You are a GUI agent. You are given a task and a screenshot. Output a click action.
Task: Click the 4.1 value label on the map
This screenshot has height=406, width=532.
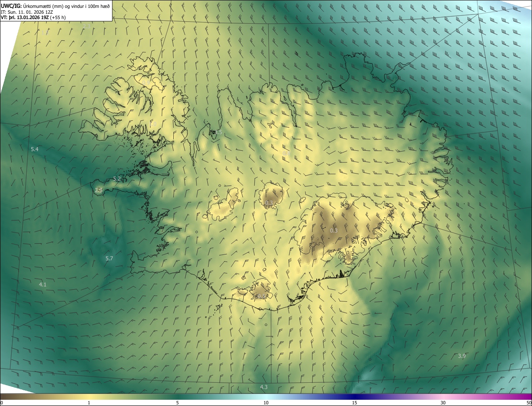tap(43, 284)
